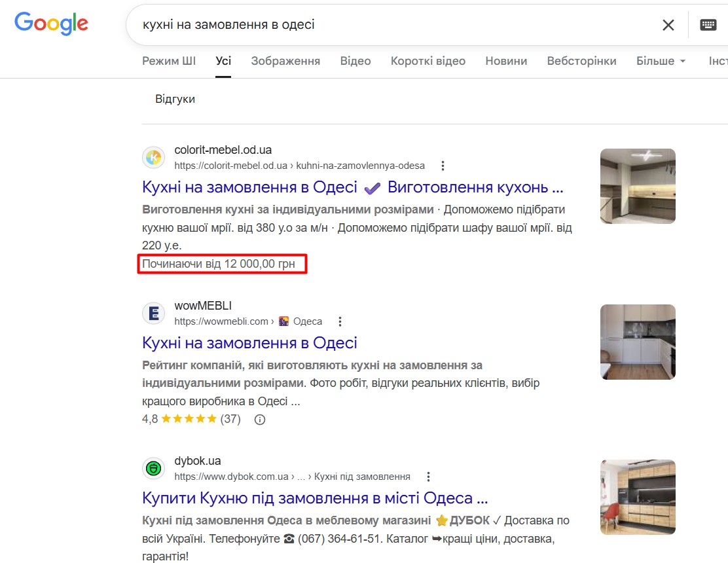Switch to the Зображення tab
This screenshot has height=563, width=728.
(x=285, y=61)
